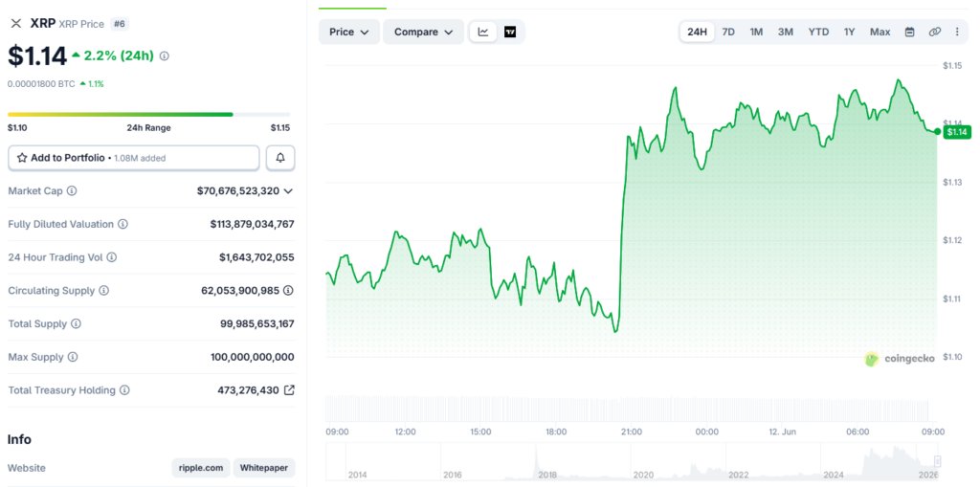The width and height of the screenshot is (980, 487).
Task: Click 2018 in the chart navigator
Action: point(547,475)
